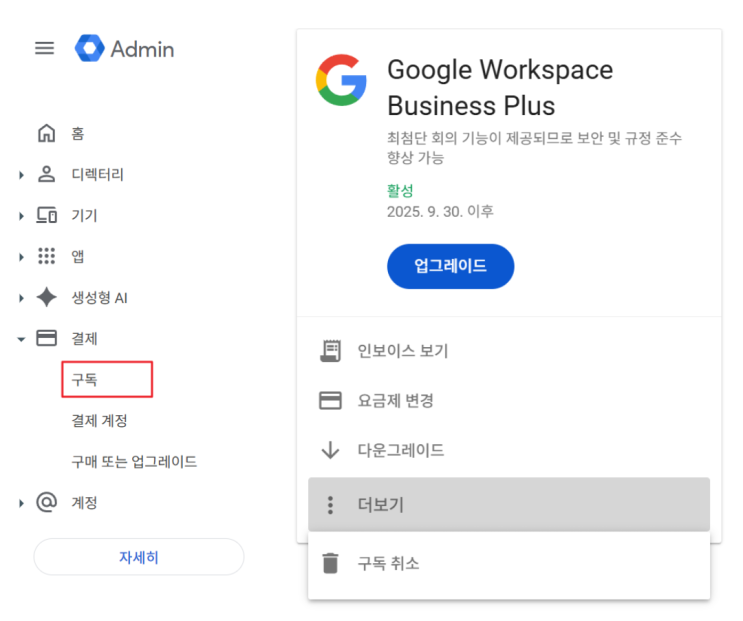This screenshot has height=621, width=743.
Task: Click the trash icon for 구독 취소
Action: pyautogui.click(x=330, y=563)
